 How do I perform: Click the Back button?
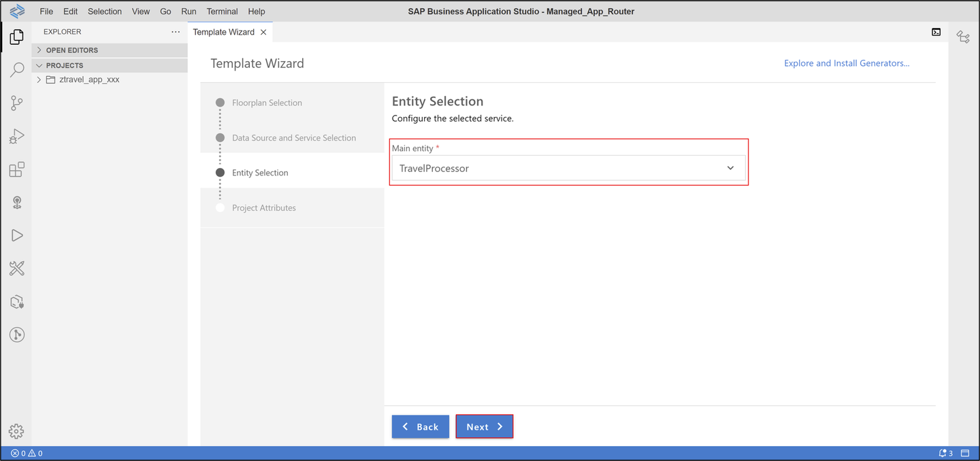[420, 426]
